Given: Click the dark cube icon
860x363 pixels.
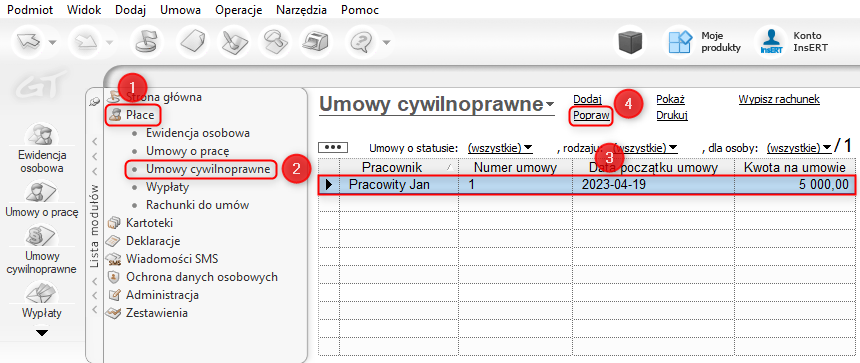Looking at the screenshot, I should coord(630,42).
